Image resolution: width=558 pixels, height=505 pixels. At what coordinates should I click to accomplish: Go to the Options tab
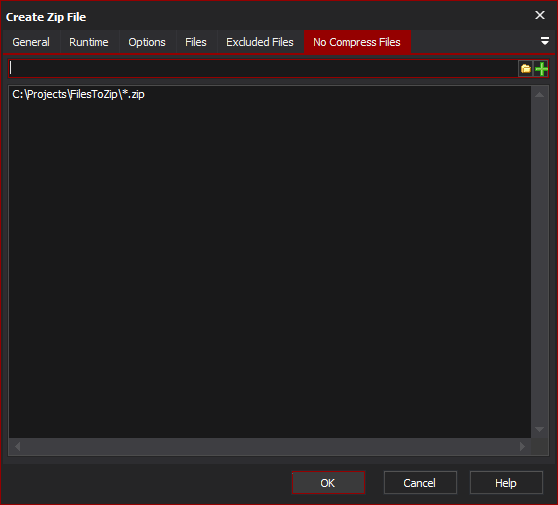147,42
